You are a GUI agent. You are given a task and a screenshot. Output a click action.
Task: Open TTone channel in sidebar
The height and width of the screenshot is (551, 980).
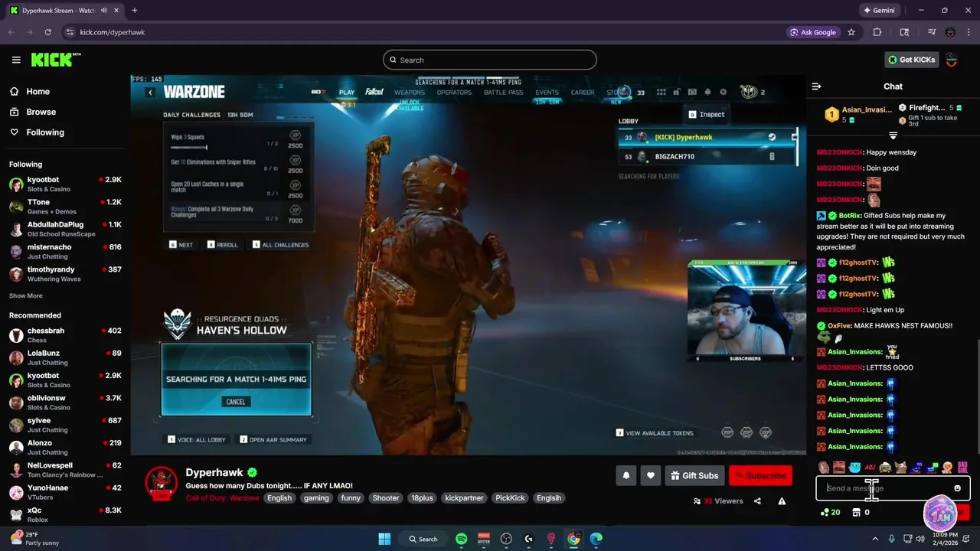click(65, 207)
